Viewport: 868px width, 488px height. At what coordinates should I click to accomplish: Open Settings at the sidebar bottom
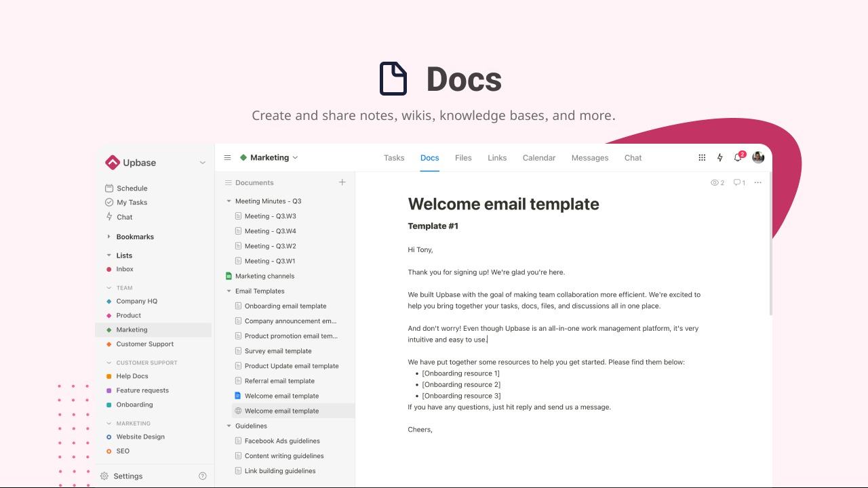121,476
